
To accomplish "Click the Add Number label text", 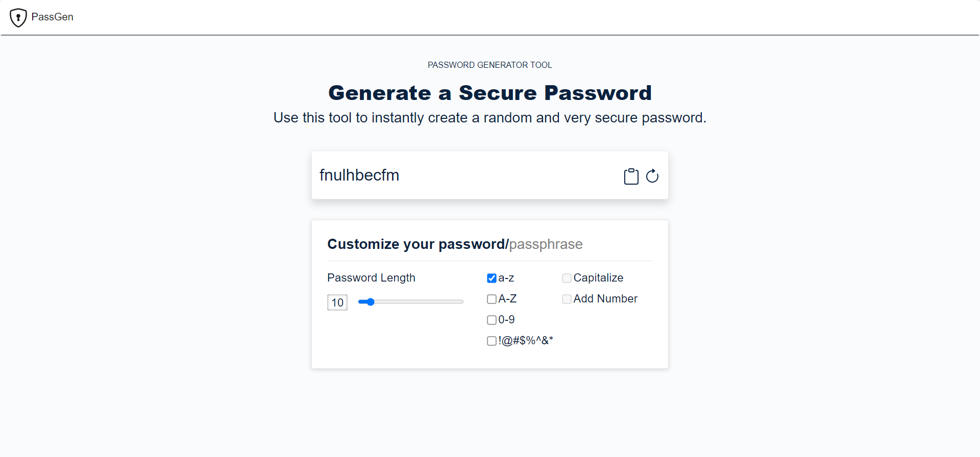I will [x=605, y=299].
